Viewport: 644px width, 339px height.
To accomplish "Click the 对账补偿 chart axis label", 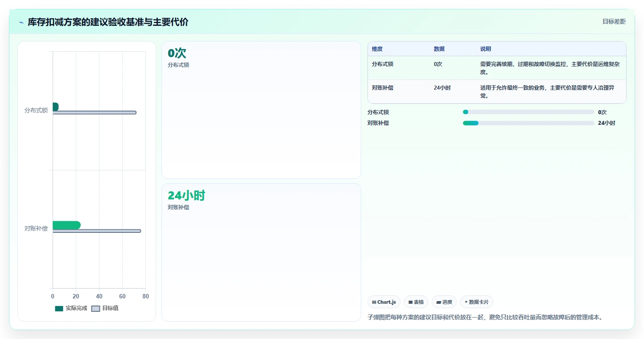I will (x=36, y=228).
